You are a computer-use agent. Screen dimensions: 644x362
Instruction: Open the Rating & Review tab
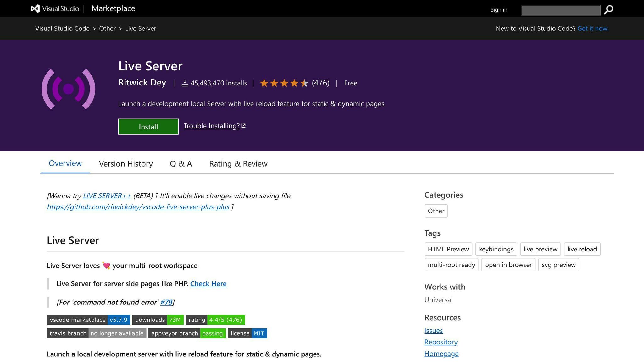click(238, 164)
